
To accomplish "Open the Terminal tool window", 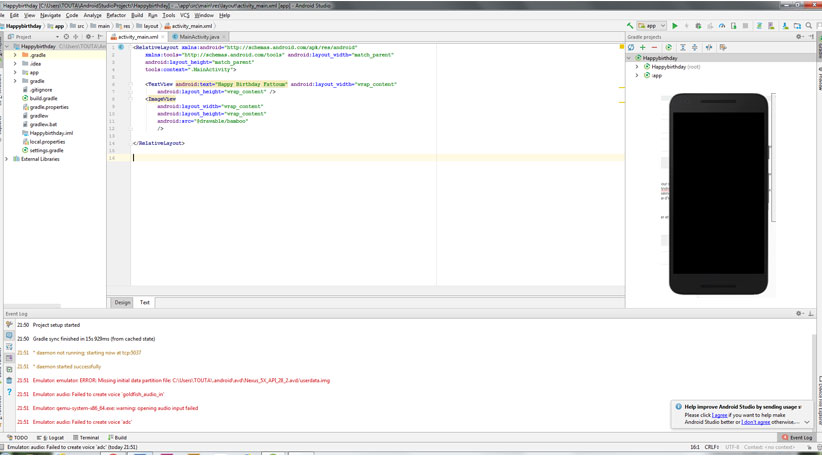I will (86, 437).
